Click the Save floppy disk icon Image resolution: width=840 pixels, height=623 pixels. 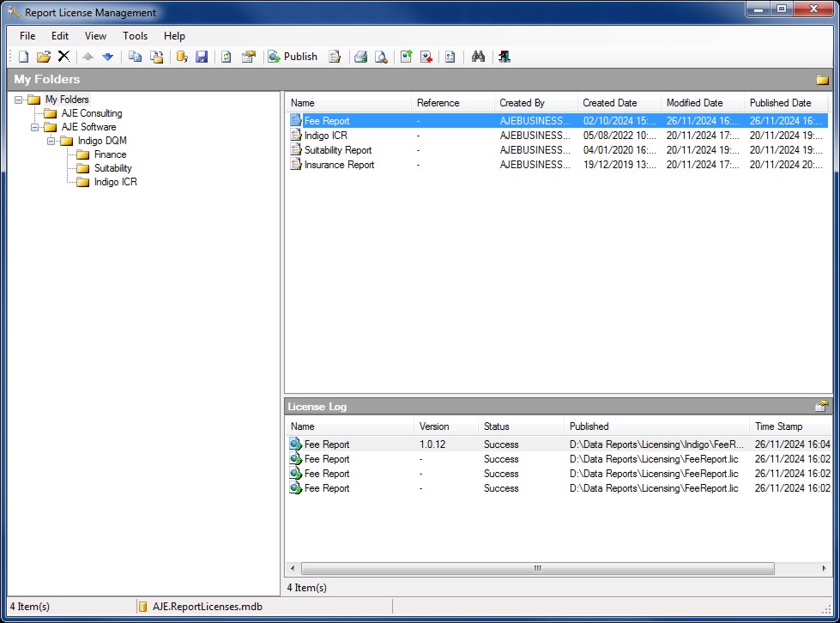[202, 57]
